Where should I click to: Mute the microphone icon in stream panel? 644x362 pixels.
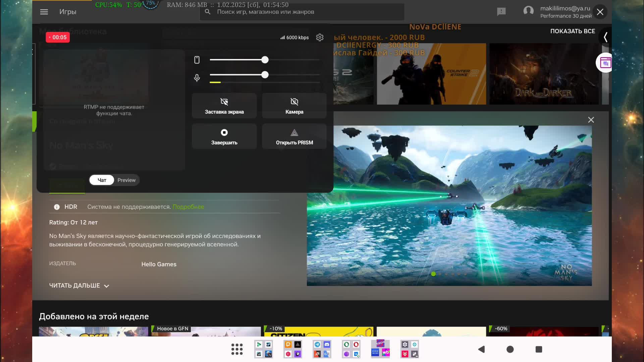pyautogui.click(x=197, y=78)
